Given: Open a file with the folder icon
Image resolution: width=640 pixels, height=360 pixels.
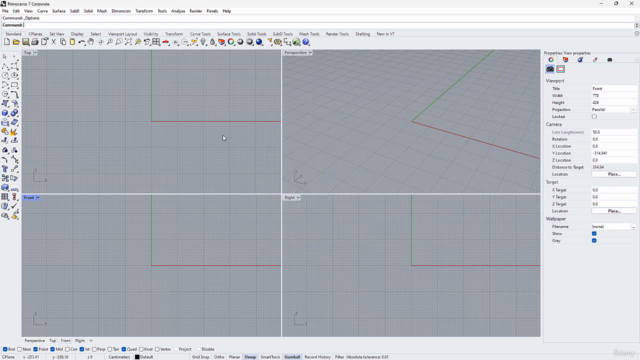Looking at the screenshot, I should tap(16, 42).
